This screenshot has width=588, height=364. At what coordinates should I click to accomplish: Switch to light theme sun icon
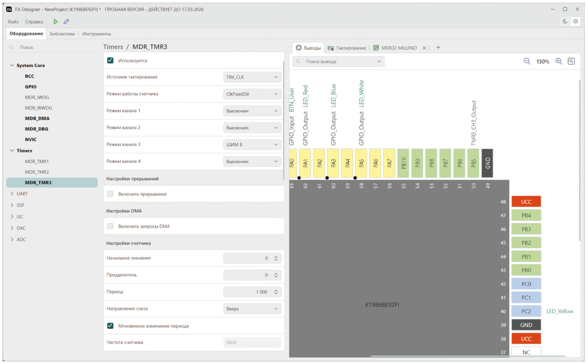click(x=575, y=21)
